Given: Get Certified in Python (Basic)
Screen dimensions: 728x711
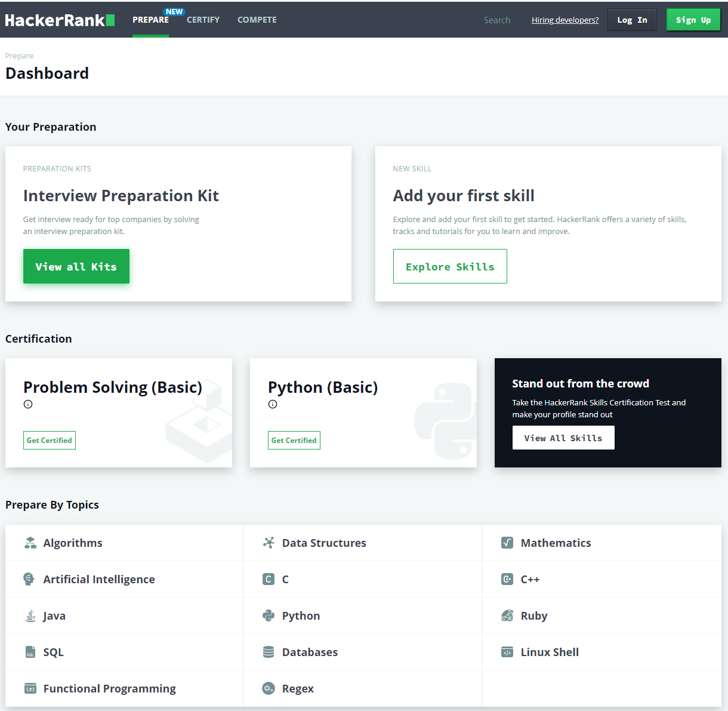Looking at the screenshot, I should click(x=294, y=440).
